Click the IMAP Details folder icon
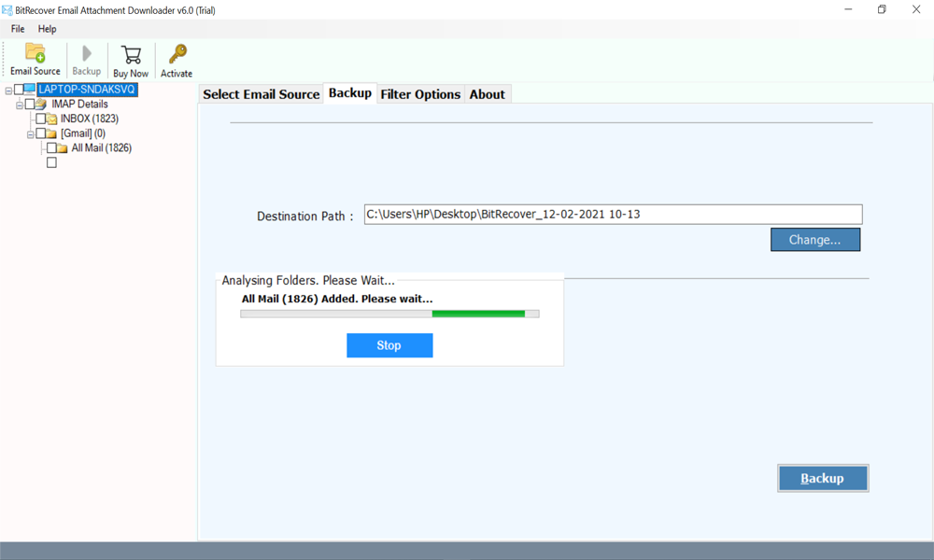934x560 pixels. point(41,105)
